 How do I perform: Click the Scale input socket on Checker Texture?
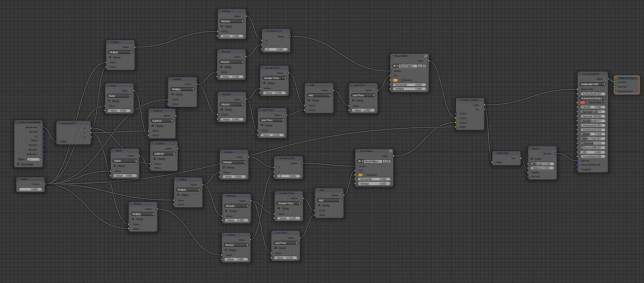coord(456,127)
